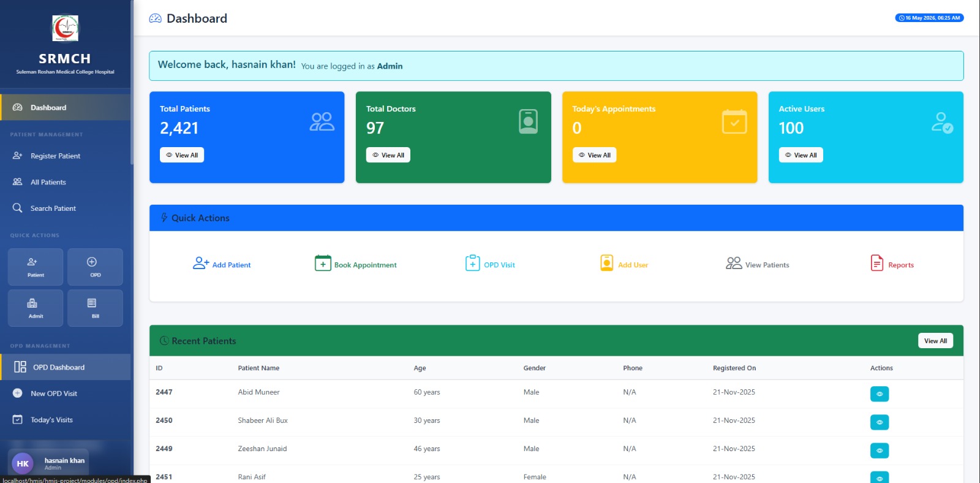Click the date and time badge

pos(929,18)
